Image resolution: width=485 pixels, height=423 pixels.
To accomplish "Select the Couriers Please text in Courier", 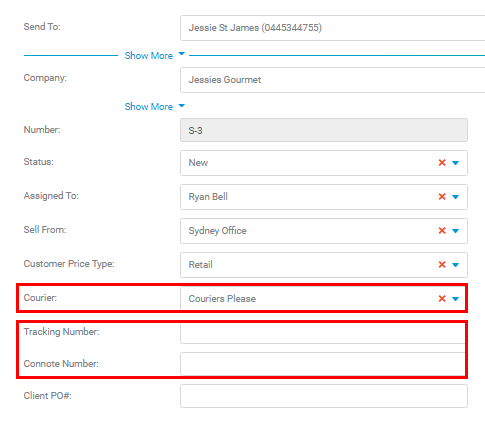I will click(222, 299).
